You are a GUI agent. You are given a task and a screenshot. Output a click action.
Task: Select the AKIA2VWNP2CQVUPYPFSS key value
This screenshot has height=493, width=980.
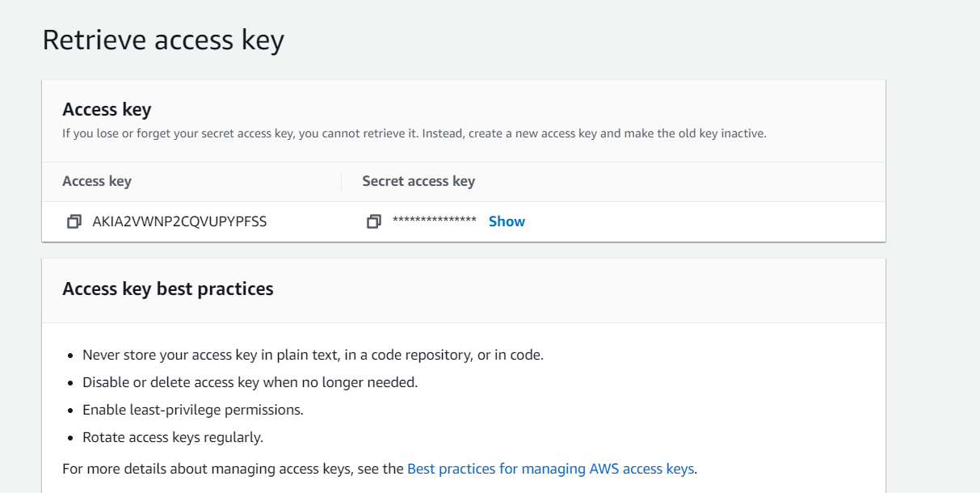[x=179, y=221]
